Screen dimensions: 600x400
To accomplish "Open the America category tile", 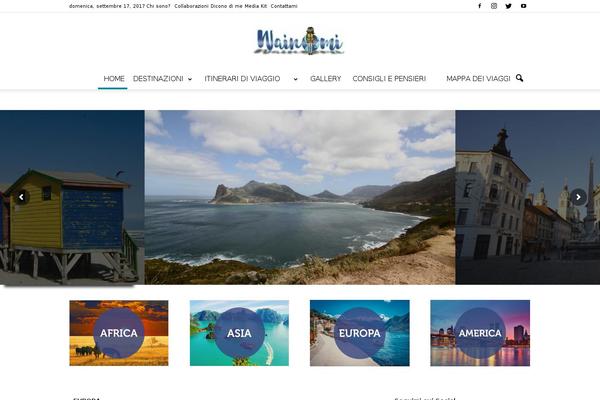I will pos(480,333).
